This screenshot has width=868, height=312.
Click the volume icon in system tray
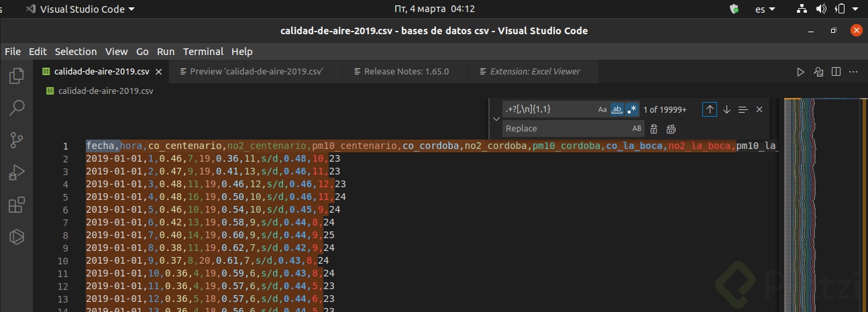[x=821, y=9]
